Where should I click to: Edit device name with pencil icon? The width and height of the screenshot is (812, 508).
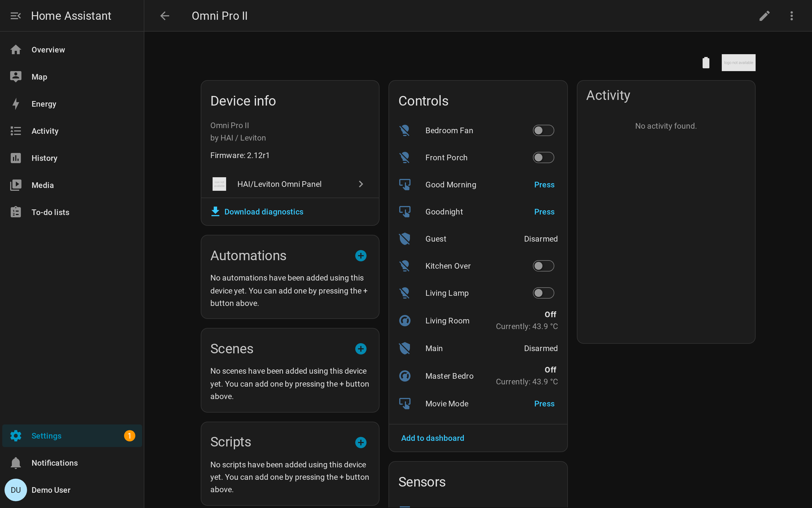tap(764, 16)
